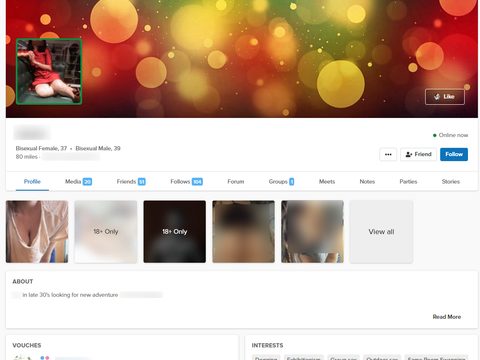Click the Follows count badge
This screenshot has width=480, height=360.
197,182
